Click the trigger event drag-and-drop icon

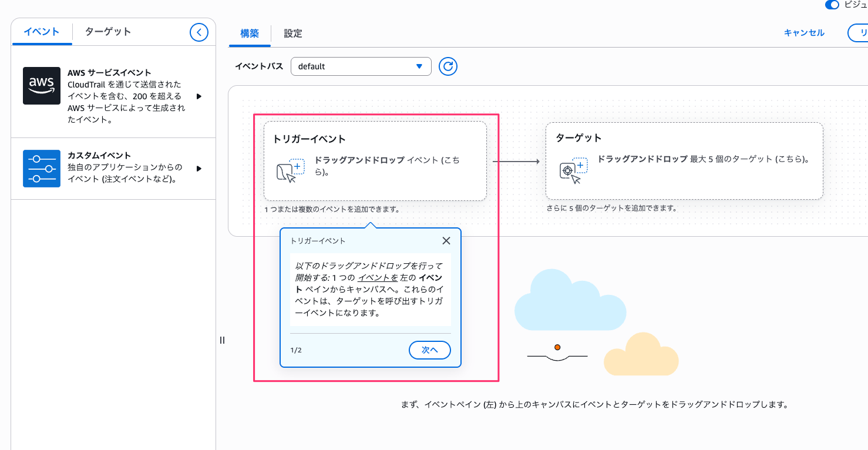pos(290,170)
